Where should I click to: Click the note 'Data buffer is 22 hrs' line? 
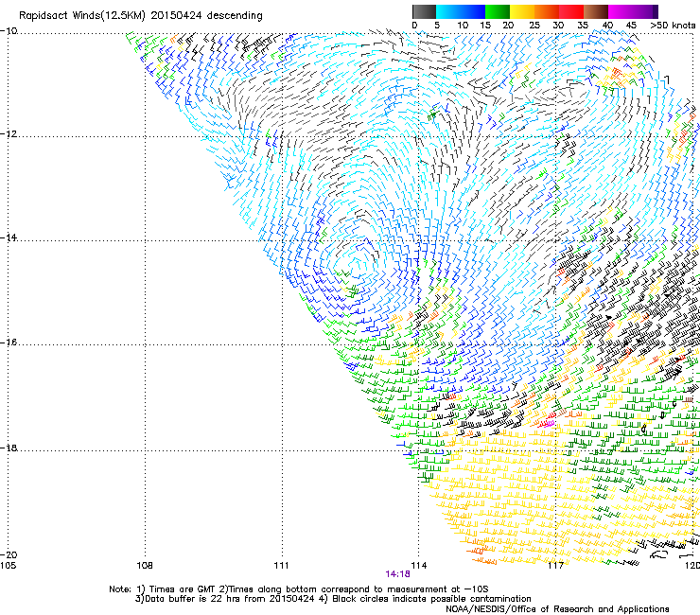click(333, 599)
